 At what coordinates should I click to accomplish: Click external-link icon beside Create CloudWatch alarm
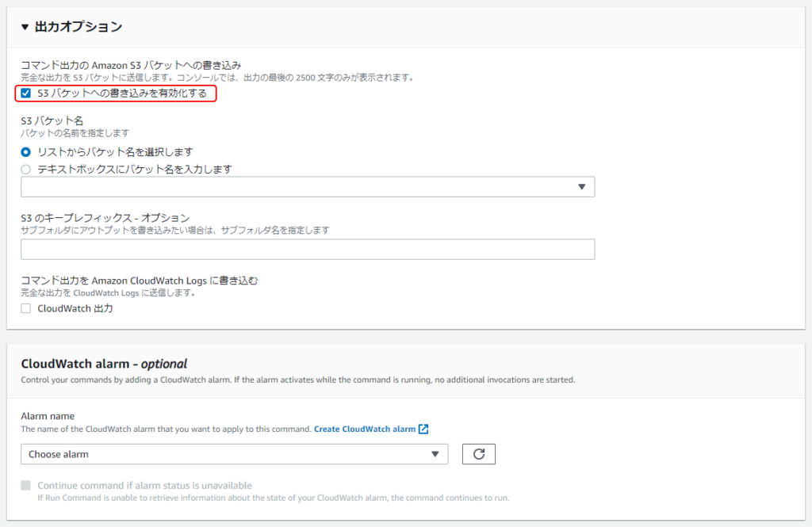[x=423, y=430]
